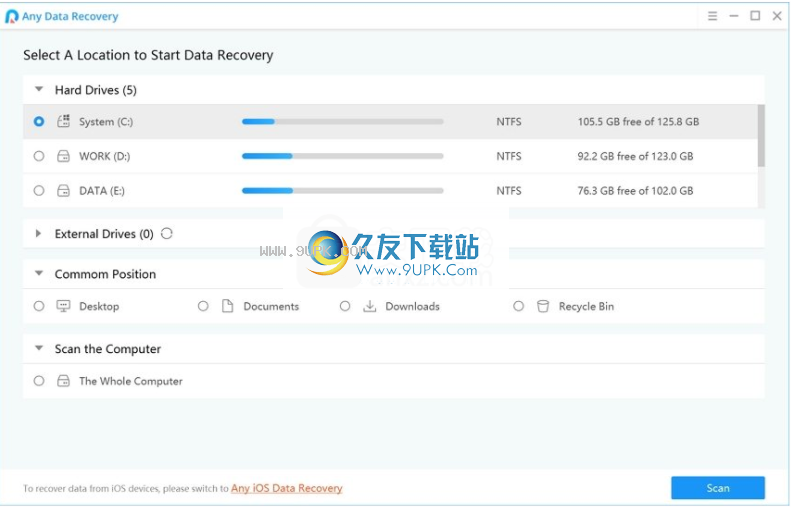This screenshot has width=792, height=507.
Task: Select the Desktop radio button
Action: click(x=39, y=306)
